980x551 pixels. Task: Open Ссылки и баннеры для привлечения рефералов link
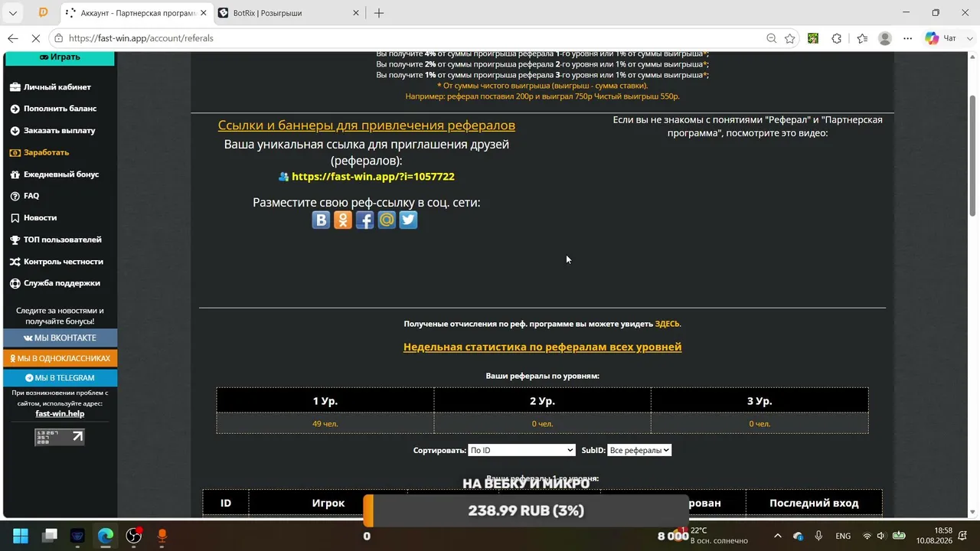(x=366, y=126)
